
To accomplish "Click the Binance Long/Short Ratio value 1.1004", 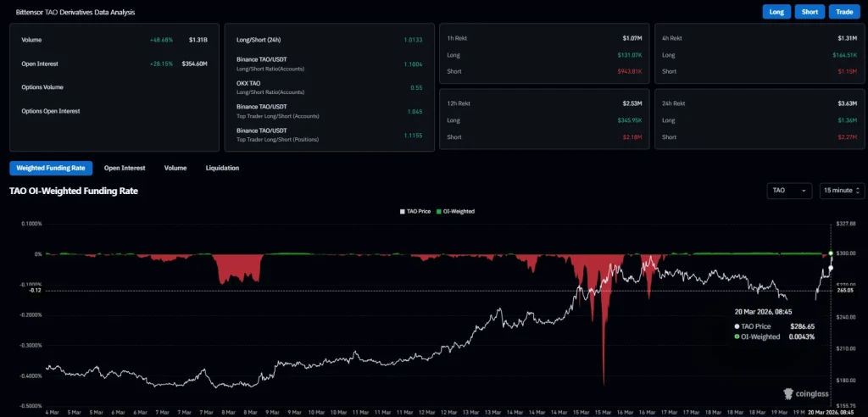I will 413,64.
